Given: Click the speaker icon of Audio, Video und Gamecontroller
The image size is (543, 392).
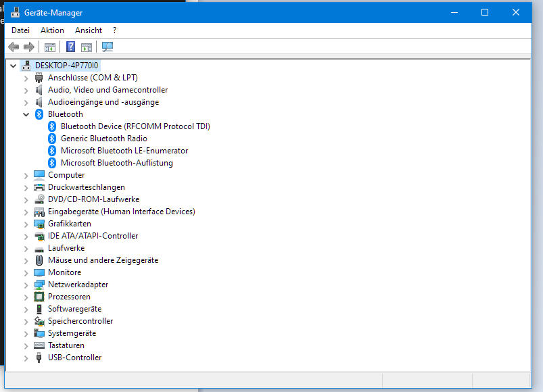Looking at the screenshot, I should [39, 90].
